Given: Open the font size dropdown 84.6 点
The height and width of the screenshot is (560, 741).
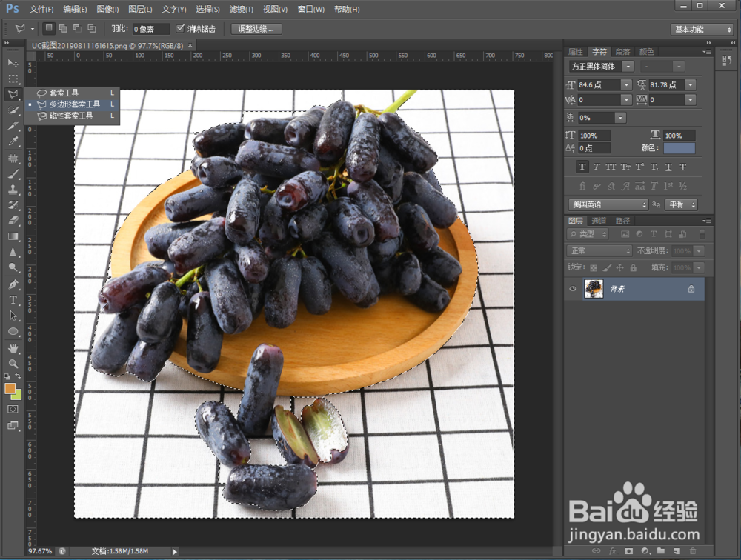Looking at the screenshot, I should coord(626,85).
